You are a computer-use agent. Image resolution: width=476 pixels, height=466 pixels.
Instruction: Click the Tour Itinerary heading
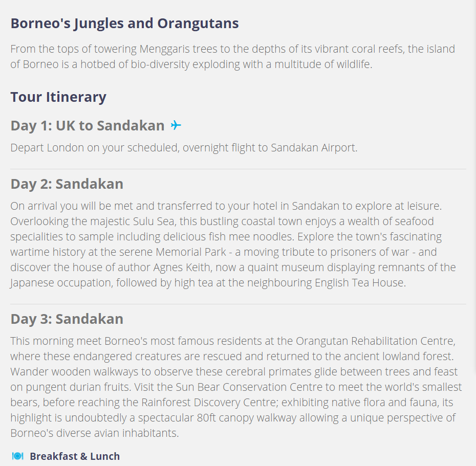click(x=58, y=97)
